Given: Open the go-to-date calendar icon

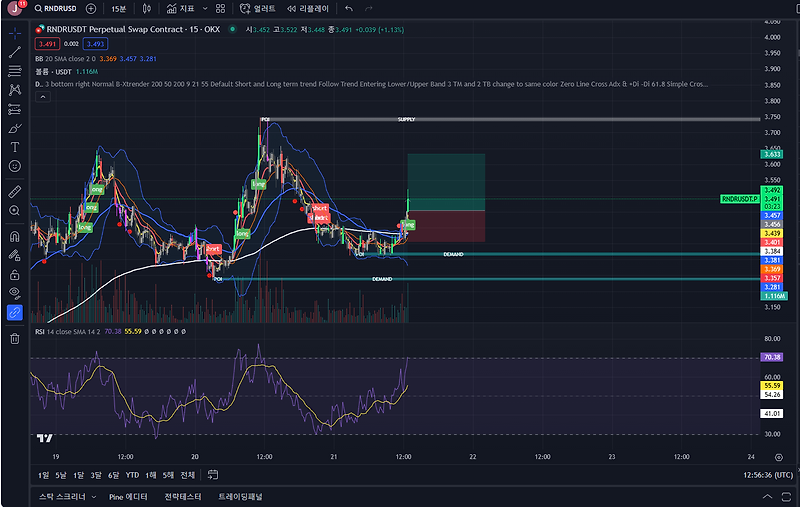Looking at the screenshot, I should (x=213, y=475).
